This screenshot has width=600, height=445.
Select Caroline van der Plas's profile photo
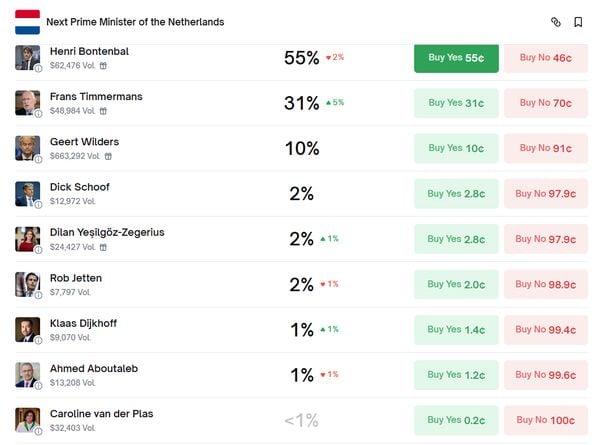point(27,419)
